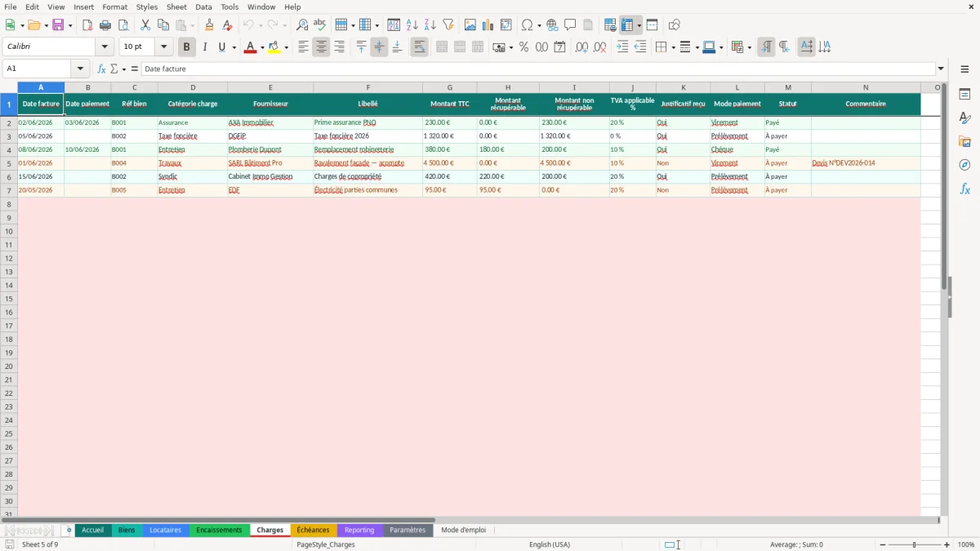980x551 pixels.
Task: Click the Date paiement header cell
Action: click(x=87, y=104)
